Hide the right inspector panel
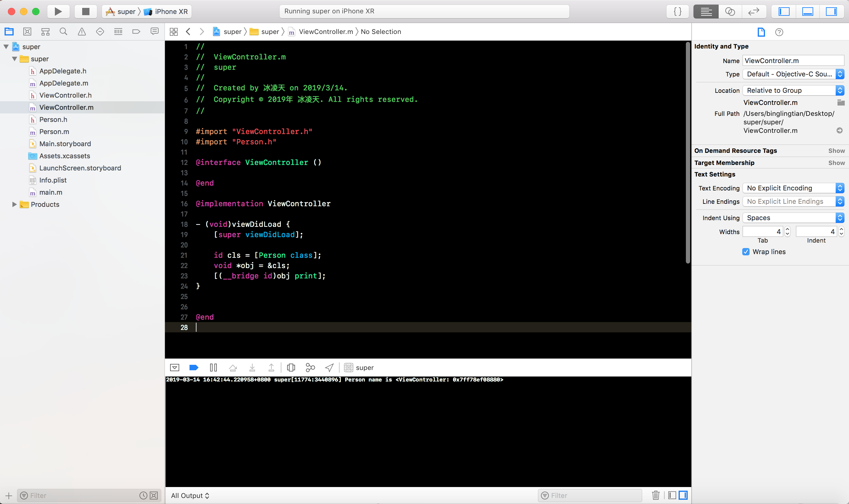 click(831, 12)
